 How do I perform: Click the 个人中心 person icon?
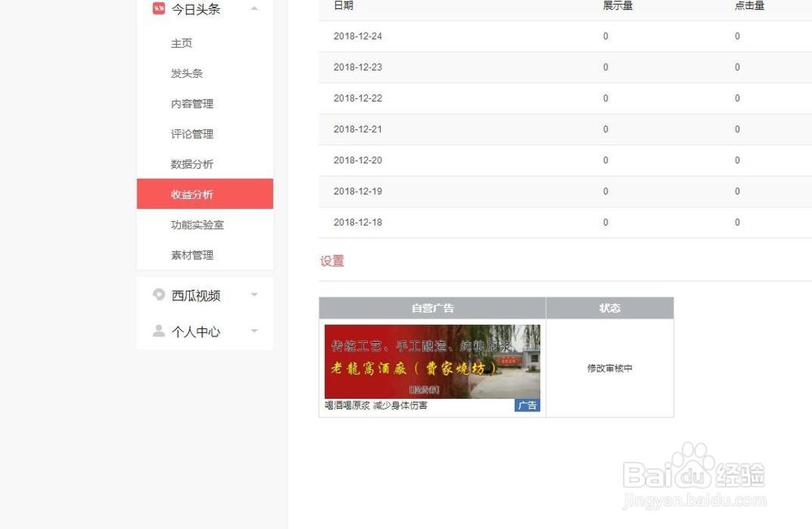(x=158, y=331)
